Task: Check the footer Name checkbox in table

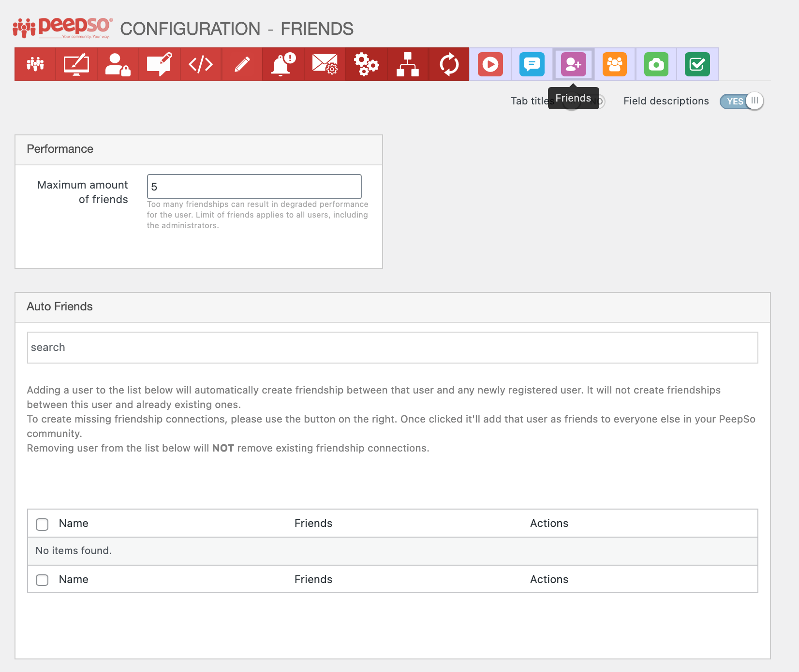Action: [x=42, y=580]
